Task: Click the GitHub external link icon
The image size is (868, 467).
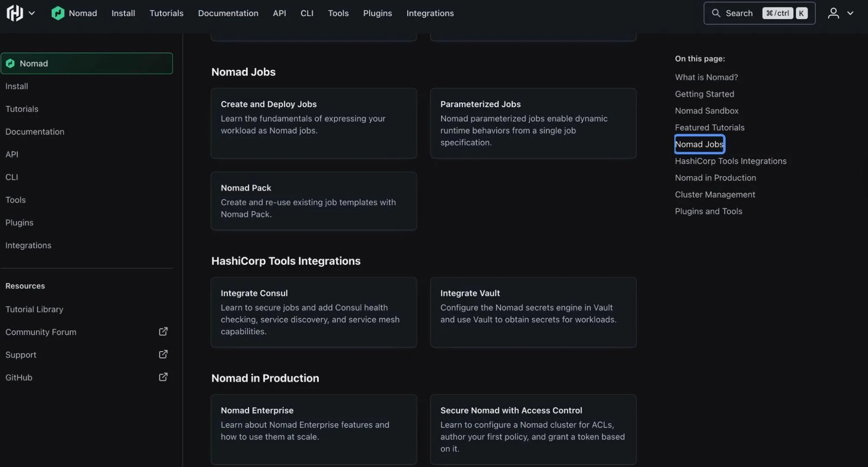Action: coord(163,377)
